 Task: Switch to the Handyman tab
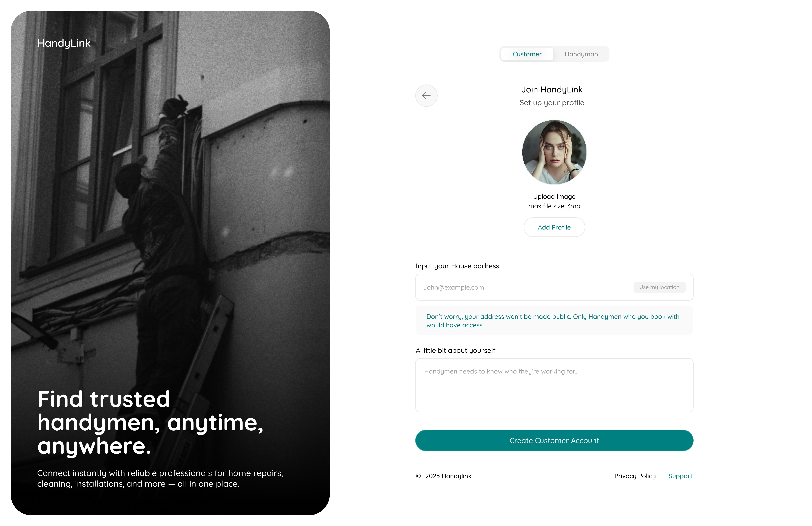581,54
